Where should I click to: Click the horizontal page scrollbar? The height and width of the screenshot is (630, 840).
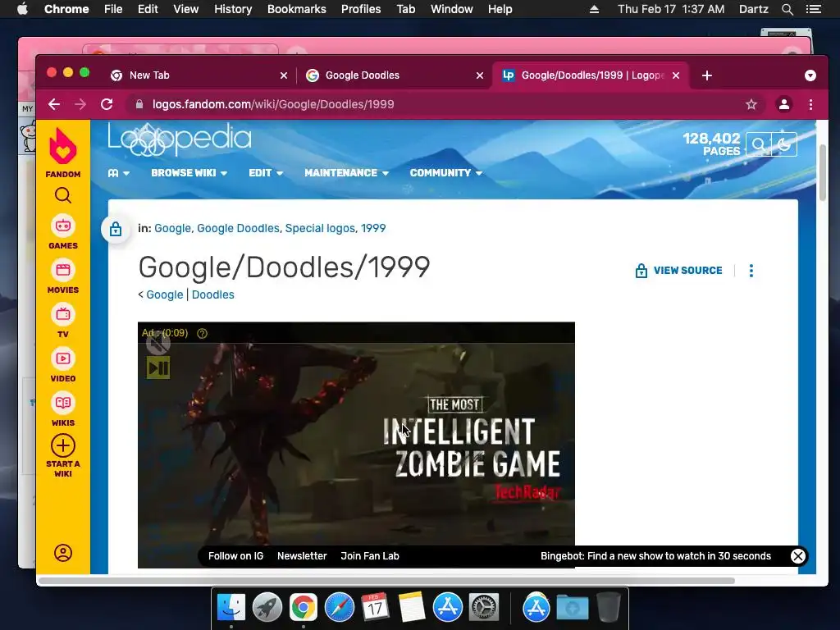(x=386, y=581)
